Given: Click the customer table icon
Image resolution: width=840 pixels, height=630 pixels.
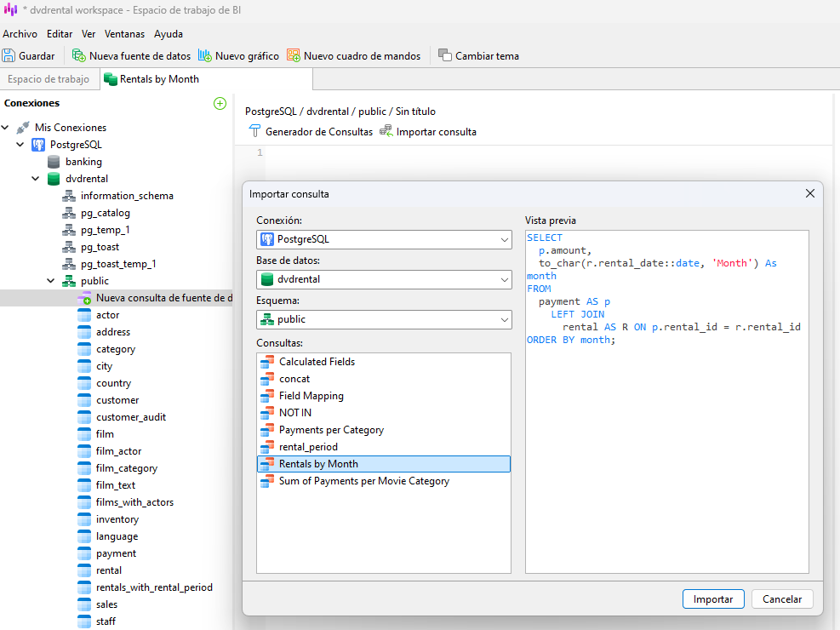Looking at the screenshot, I should pyautogui.click(x=84, y=400).
